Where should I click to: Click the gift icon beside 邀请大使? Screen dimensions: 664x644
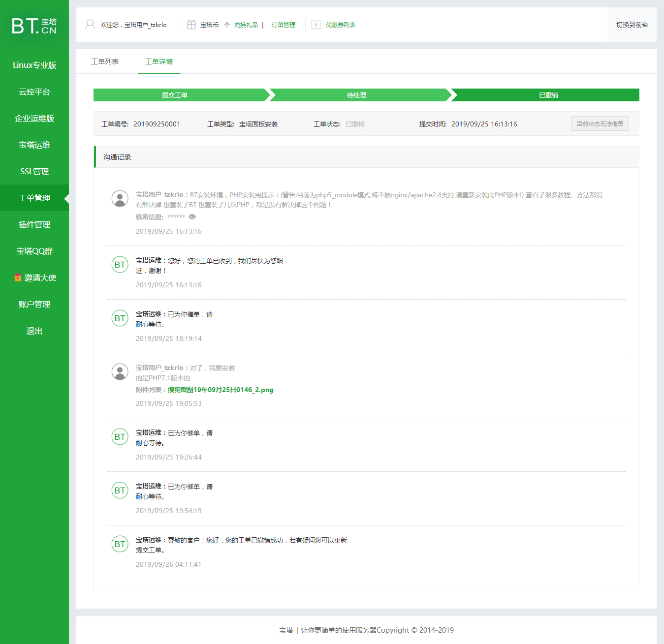(x=18, y=277)
